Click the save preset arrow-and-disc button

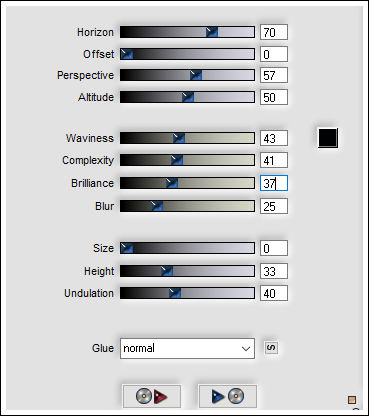pos(228,396)
